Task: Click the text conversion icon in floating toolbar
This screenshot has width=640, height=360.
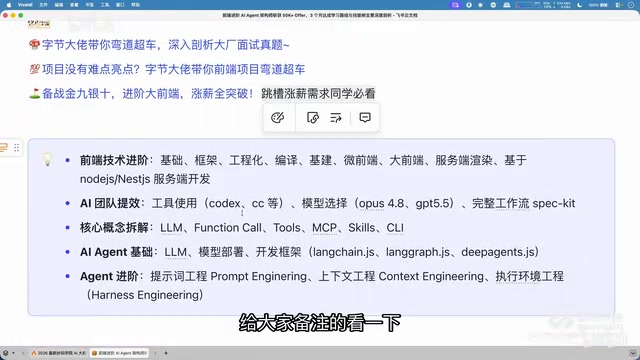Action: [x=336, y=118]
